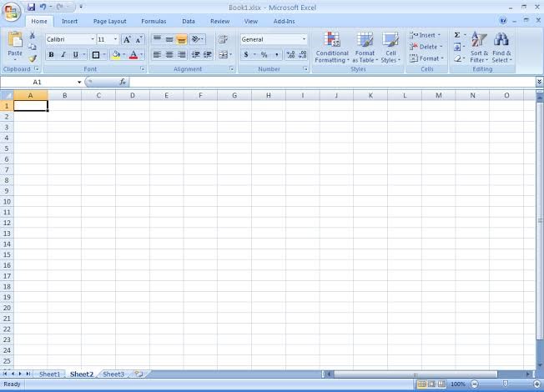This screenshot has width=544, height=392.
Task: Apply Accounting dollar number format
Action: (246, 55)
